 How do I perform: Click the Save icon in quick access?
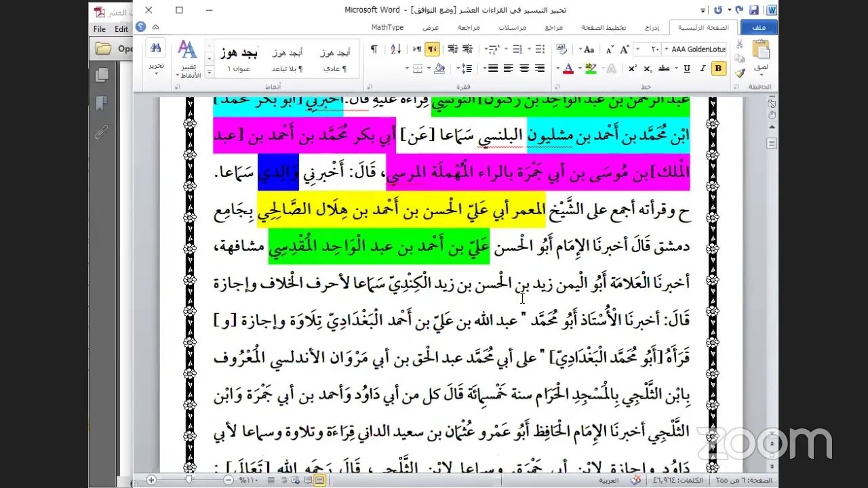pos(753,10)
